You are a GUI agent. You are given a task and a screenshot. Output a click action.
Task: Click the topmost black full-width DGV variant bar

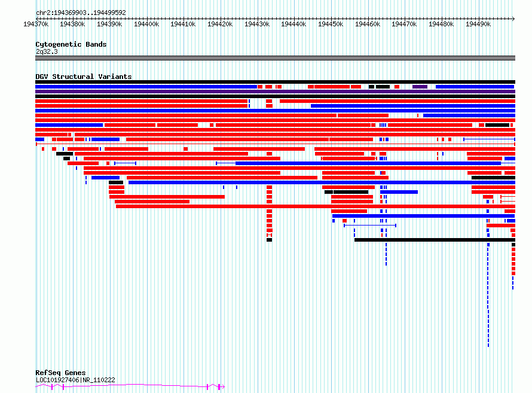pos(275,82)
